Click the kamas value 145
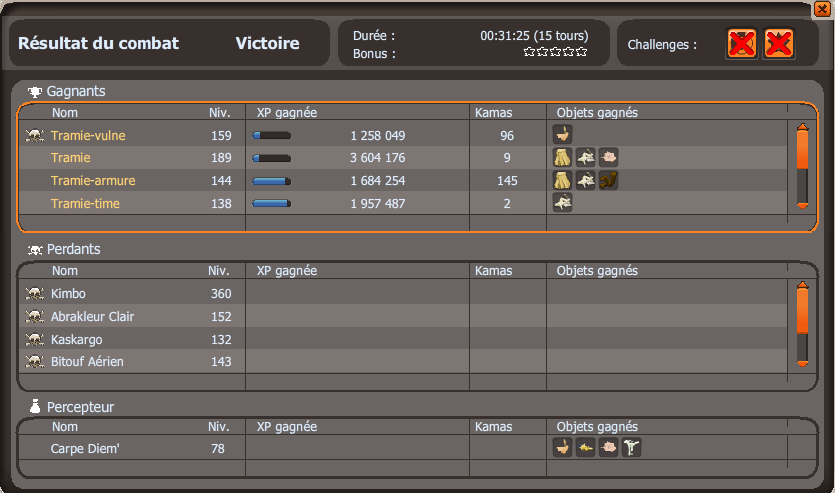 click(x=507, y=181)
